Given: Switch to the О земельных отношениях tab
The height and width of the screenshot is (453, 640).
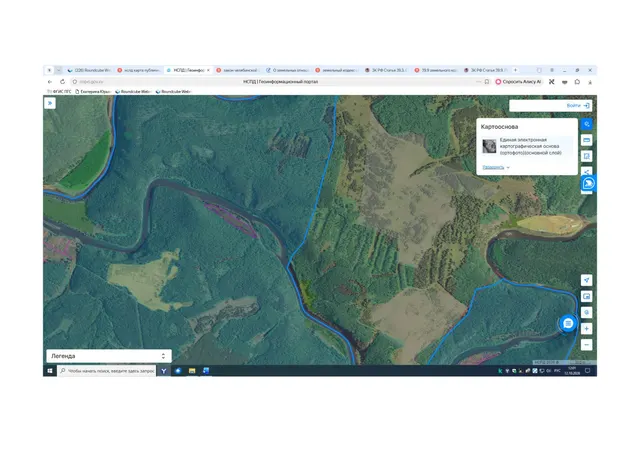Looking at the screenshot, I should point(287,70).
